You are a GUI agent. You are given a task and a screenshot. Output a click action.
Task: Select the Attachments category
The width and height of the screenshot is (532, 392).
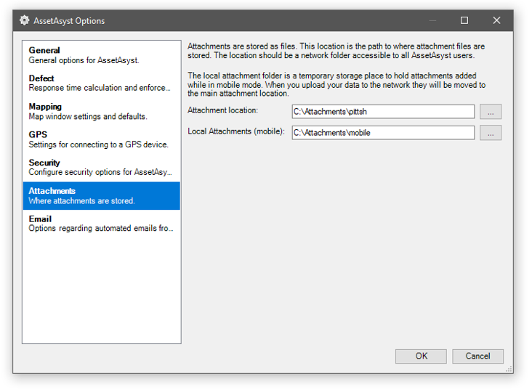(x=101, y=196)
